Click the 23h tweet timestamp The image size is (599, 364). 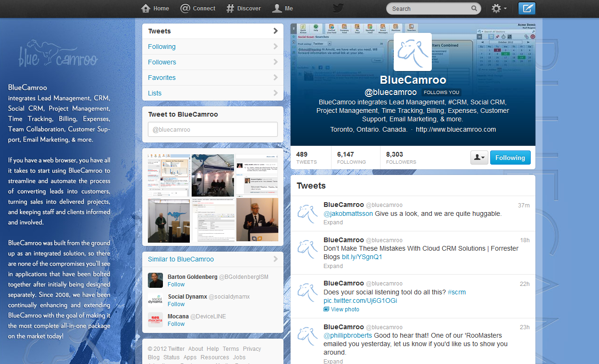pyautogui.click(x=525, y=327)
